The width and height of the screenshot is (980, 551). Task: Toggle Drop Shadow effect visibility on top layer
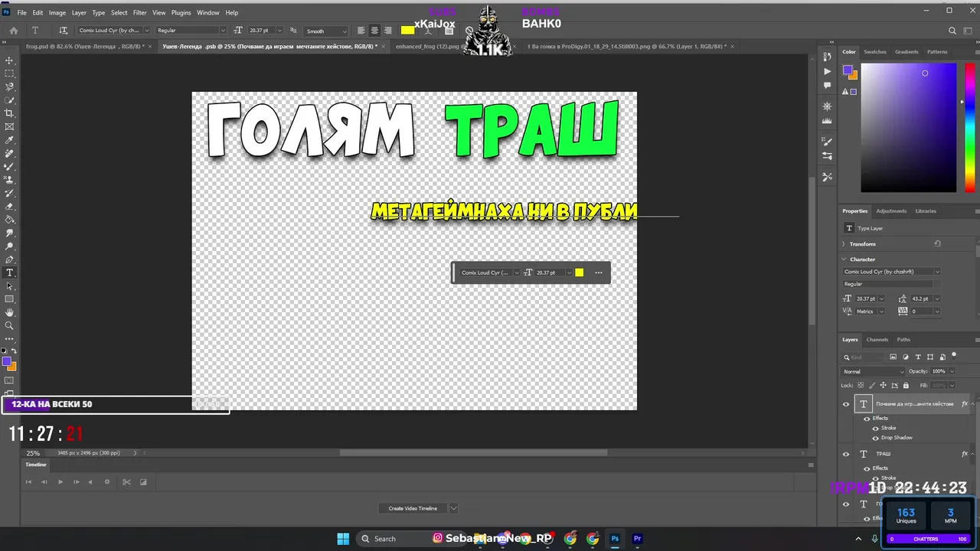click(875, 438)
